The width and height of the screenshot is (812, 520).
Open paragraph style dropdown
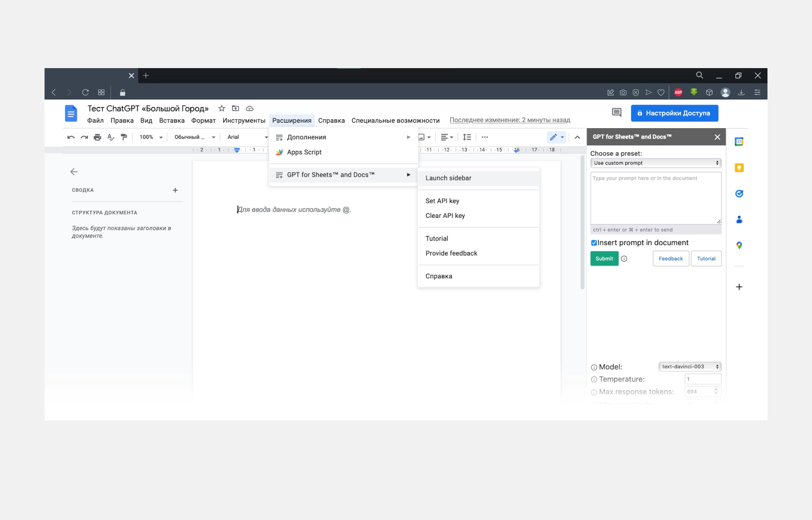[x=195, y=137]
